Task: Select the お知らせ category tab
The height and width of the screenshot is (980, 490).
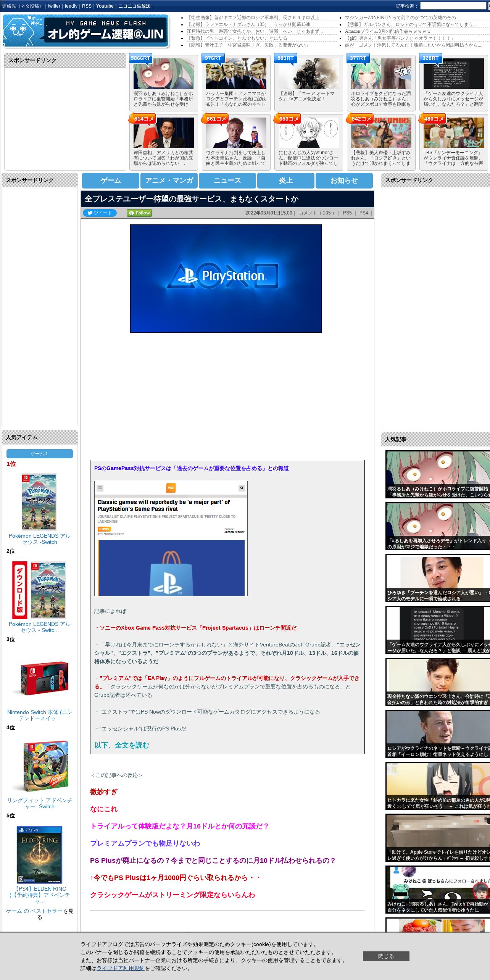Action: (344, 181)
